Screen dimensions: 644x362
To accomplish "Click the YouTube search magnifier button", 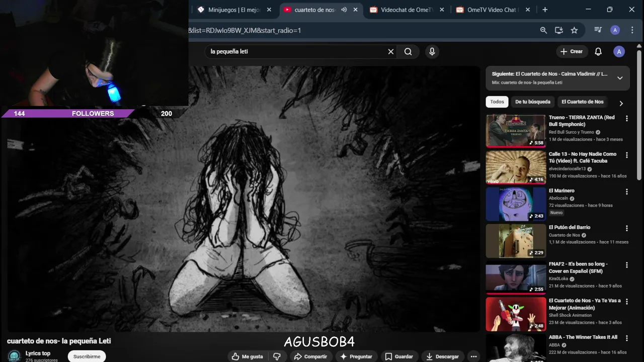I will (x=408, y=51).
